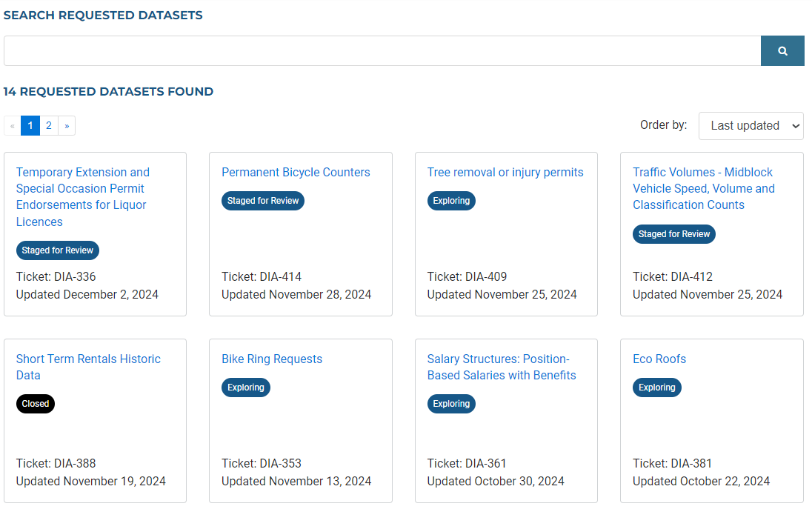View the Tree removal or injury permits request
The width and height of the screenshot is (812, 512).
coord(505,172)
